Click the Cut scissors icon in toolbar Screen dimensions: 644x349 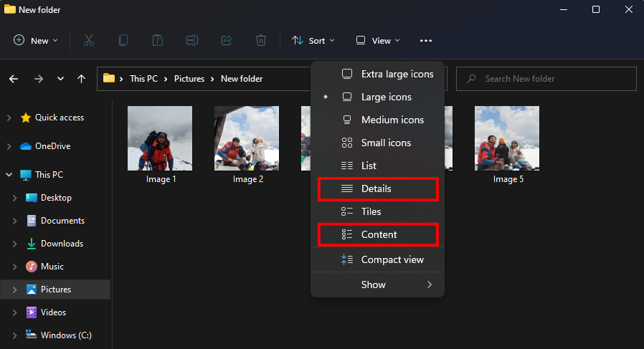pos(89,41)
